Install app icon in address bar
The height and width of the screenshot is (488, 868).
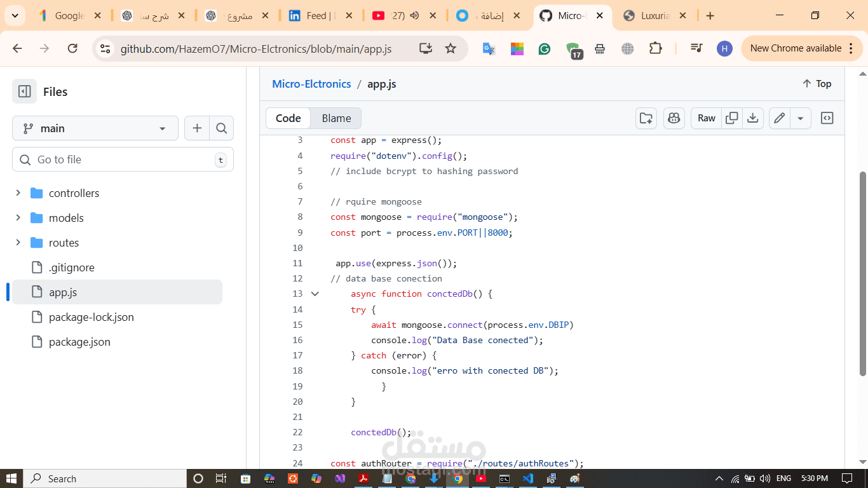[425, 48]
